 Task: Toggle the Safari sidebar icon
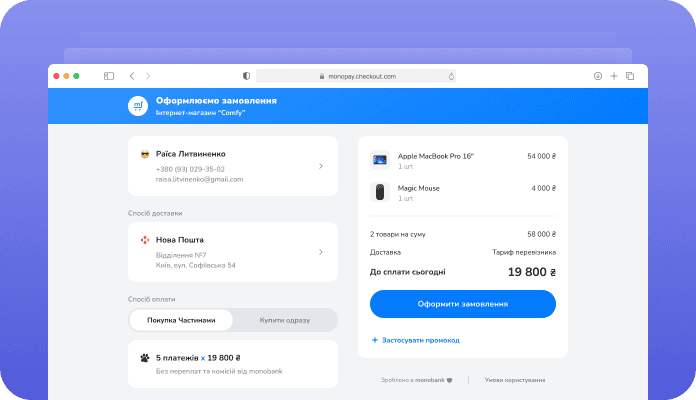point(109,76)
